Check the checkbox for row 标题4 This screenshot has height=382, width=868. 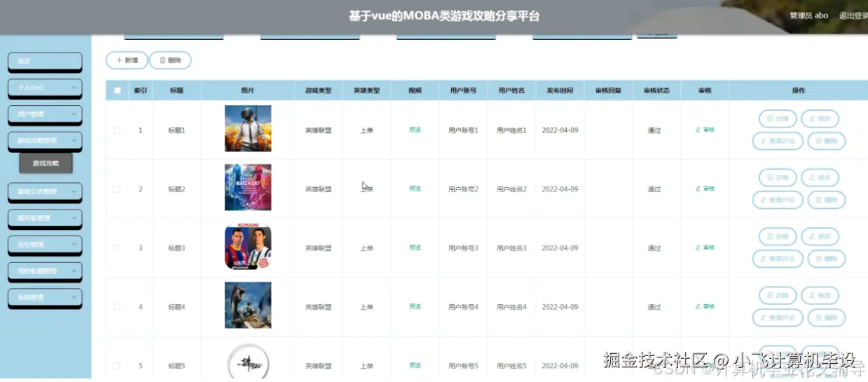(117, 307)
